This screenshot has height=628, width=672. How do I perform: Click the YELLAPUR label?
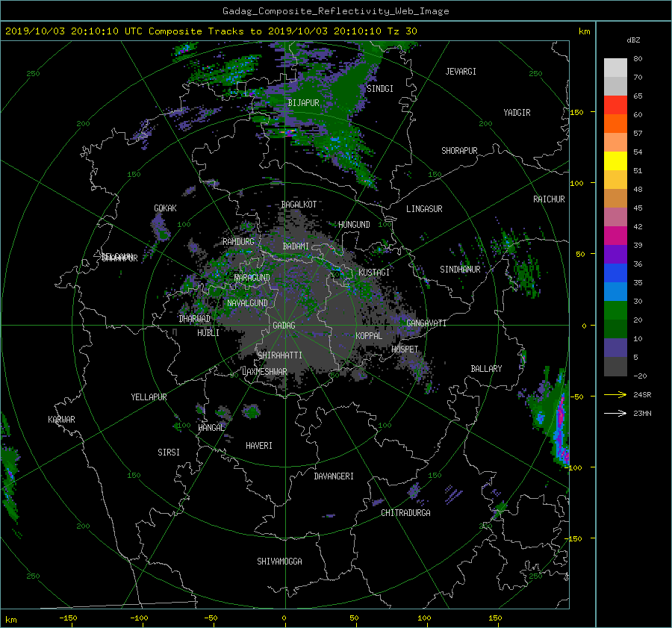coord(149,397)
